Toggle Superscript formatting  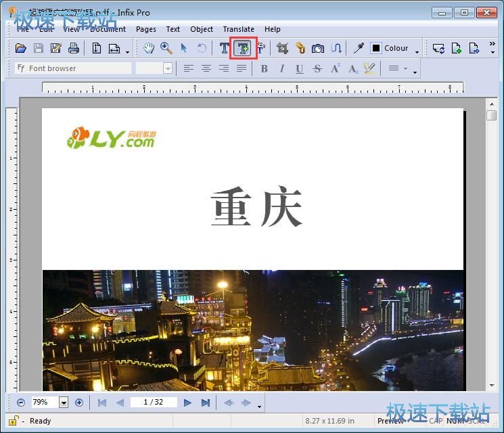pyautogui.click(x=336, y=68)
